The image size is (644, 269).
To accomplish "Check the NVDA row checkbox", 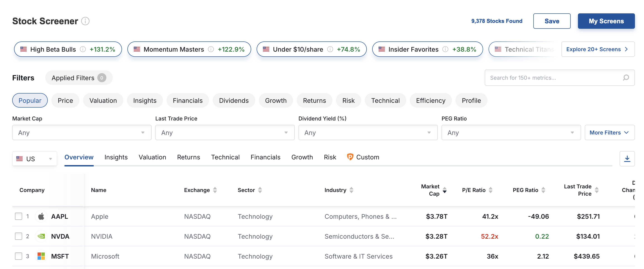I will point(19,236).
